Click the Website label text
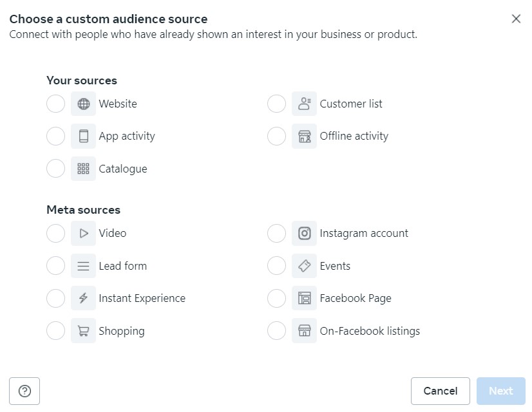This screenshot has height=412, width=532. [118, 104]
